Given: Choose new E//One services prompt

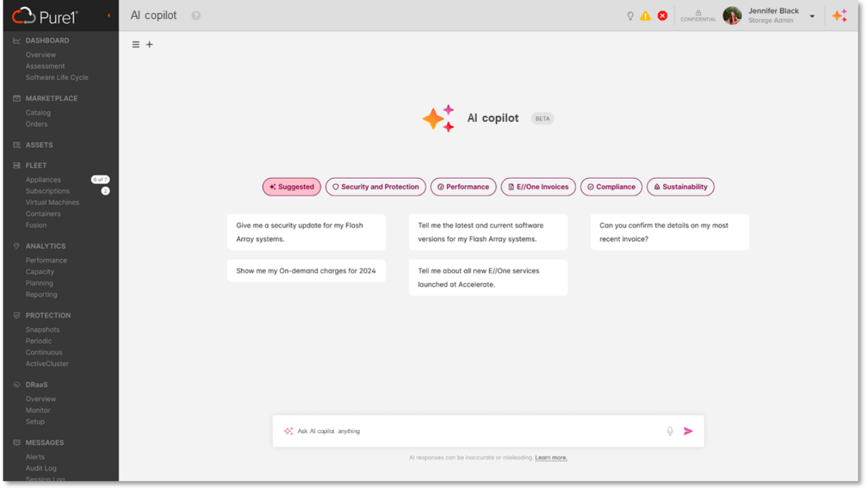Looking at the screenshot, I should 488,278.
